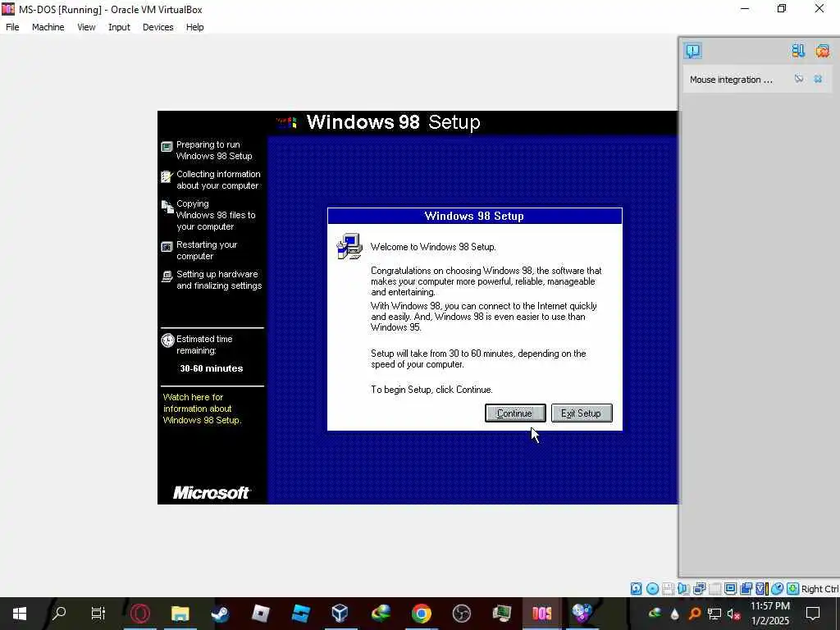The image size is (840, 630).
Task: Click the Copying Windows 98 files step
Action: (209, 215)
